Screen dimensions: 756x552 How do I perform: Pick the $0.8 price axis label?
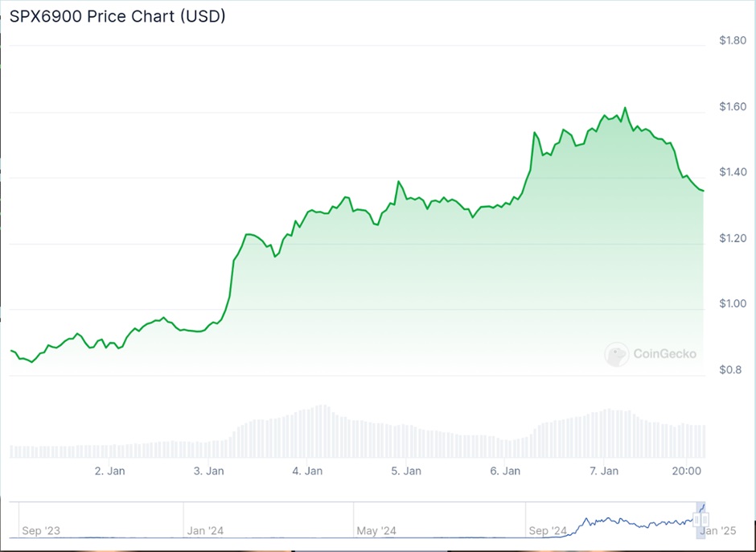click(x=729, y=369)
